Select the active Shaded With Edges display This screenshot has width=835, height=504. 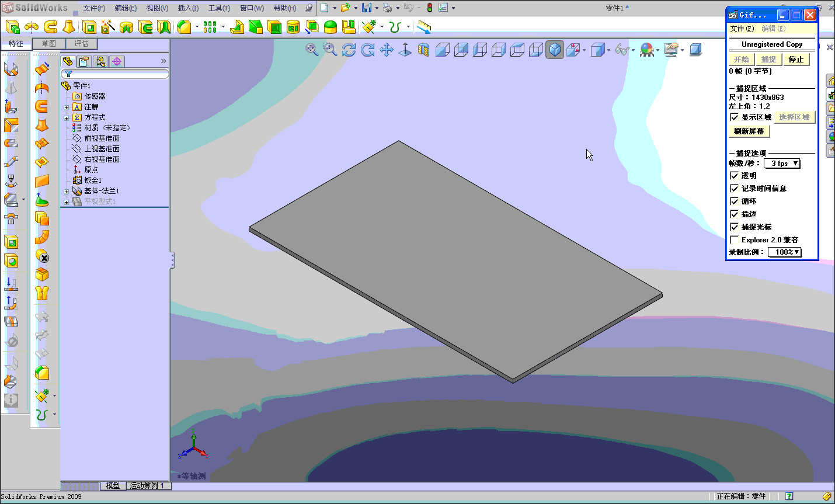(x=555, y=50)
